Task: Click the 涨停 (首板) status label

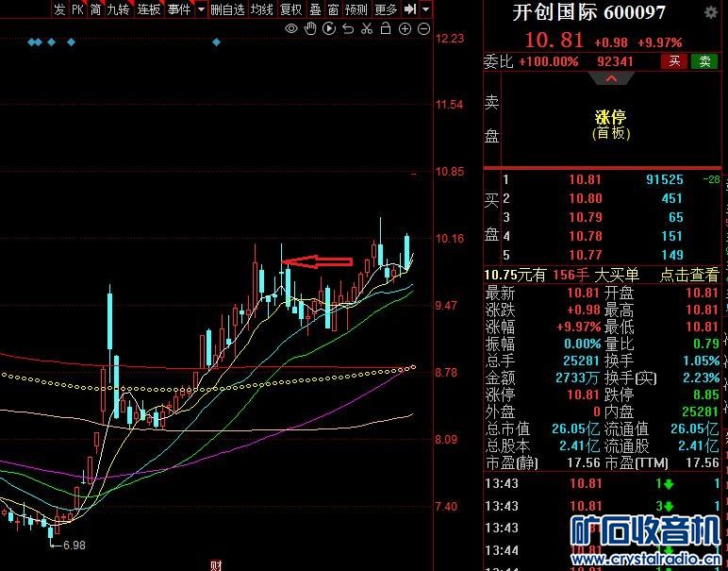Action: [x=611, y=125]
